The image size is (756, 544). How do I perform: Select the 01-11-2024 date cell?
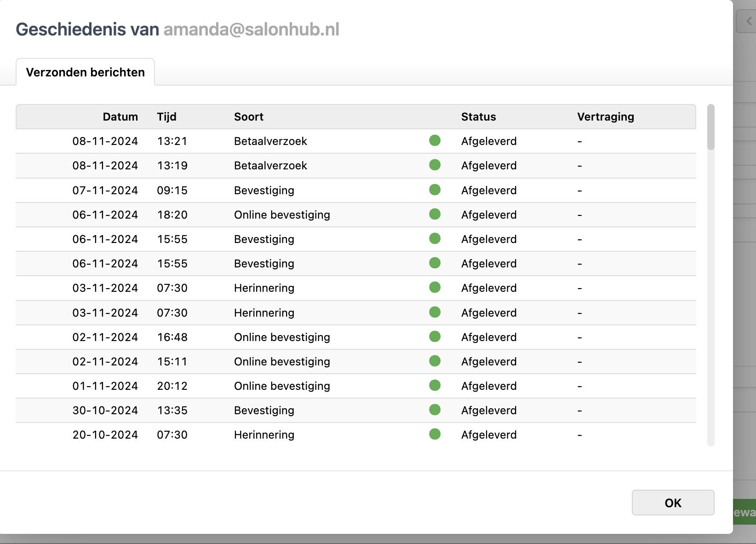[x=105, y=386]
